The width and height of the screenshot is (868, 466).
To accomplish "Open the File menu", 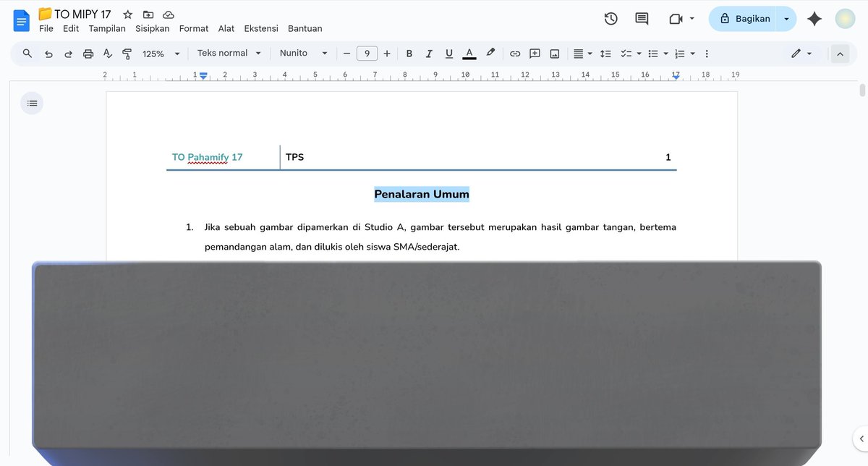I will tap(46, 29).
